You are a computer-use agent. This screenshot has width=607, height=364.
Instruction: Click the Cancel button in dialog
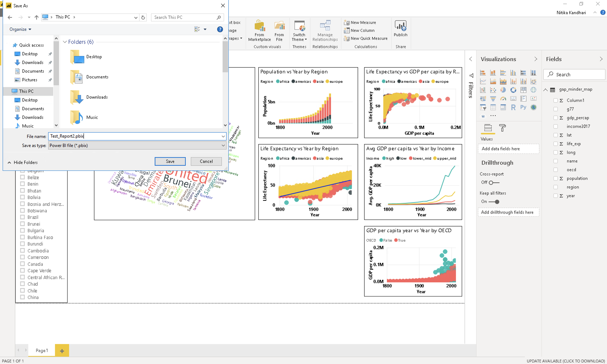[206, 161]
